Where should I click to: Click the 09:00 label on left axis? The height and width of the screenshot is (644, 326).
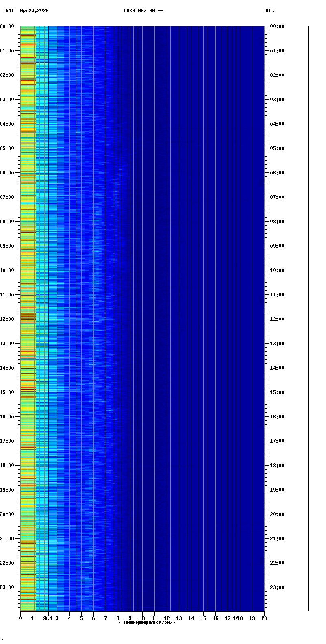[7, 246]
